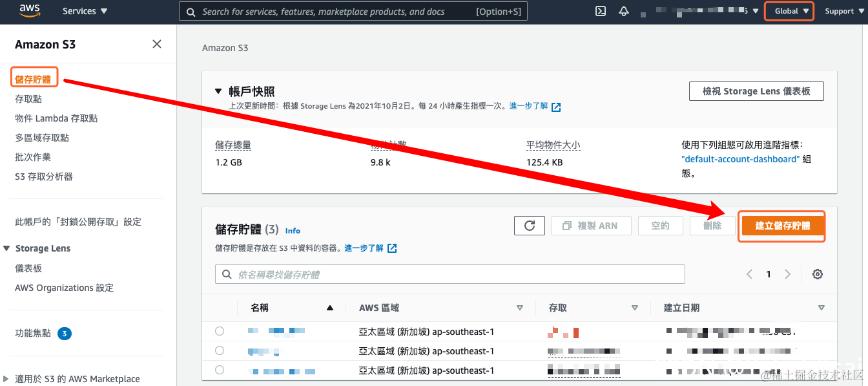Click the 建立儲存貯體 button

782,226
